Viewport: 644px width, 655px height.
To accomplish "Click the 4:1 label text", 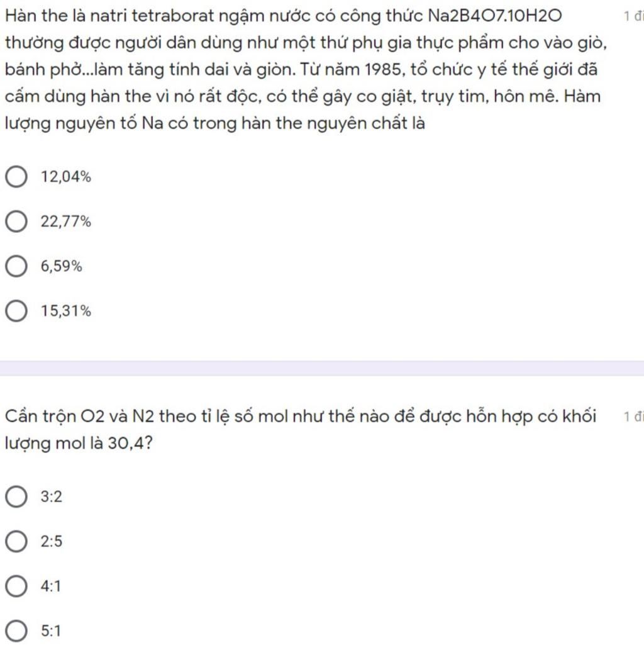I will 50,586.
